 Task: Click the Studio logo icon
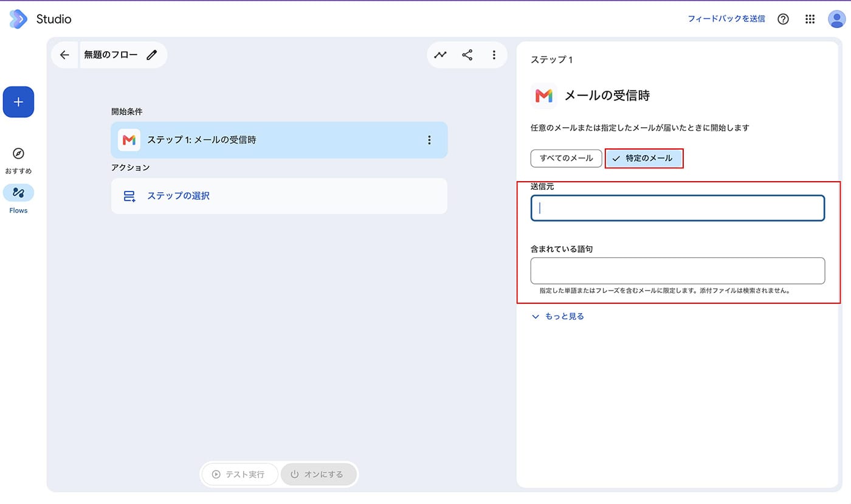(x=18, y=19)
